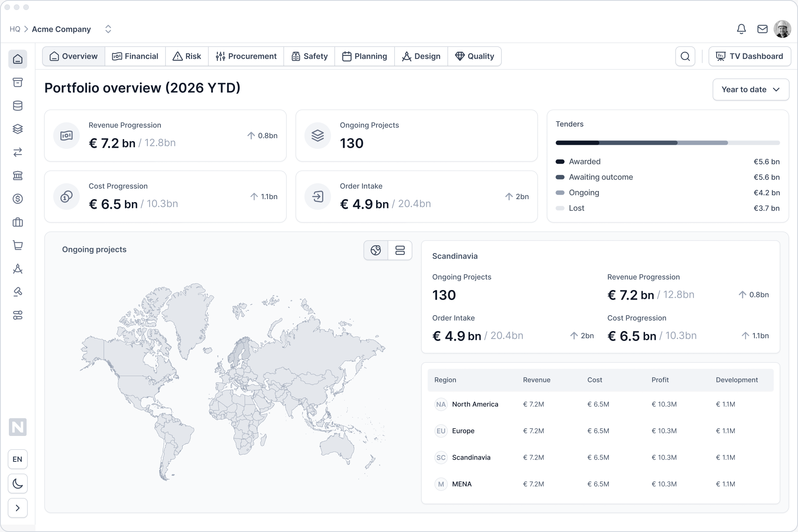The image size is (798, 532).
Task: Select the Europe table row
Action: point(601,431)
